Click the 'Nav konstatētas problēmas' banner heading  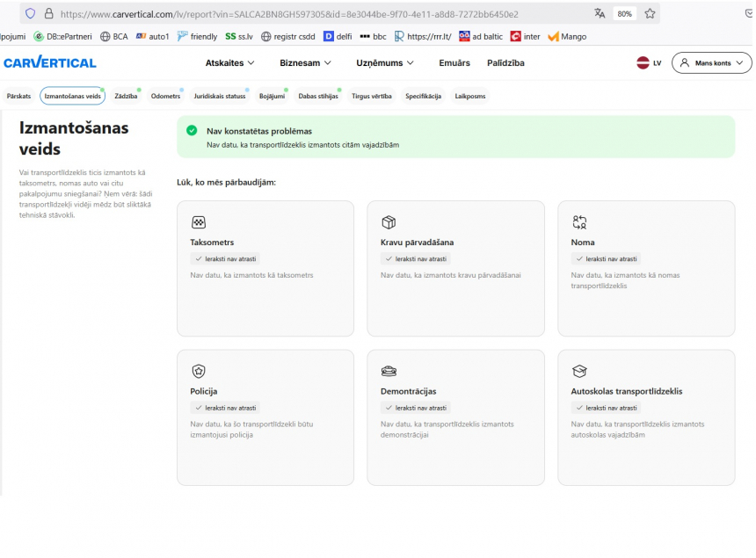coord(259,131)
